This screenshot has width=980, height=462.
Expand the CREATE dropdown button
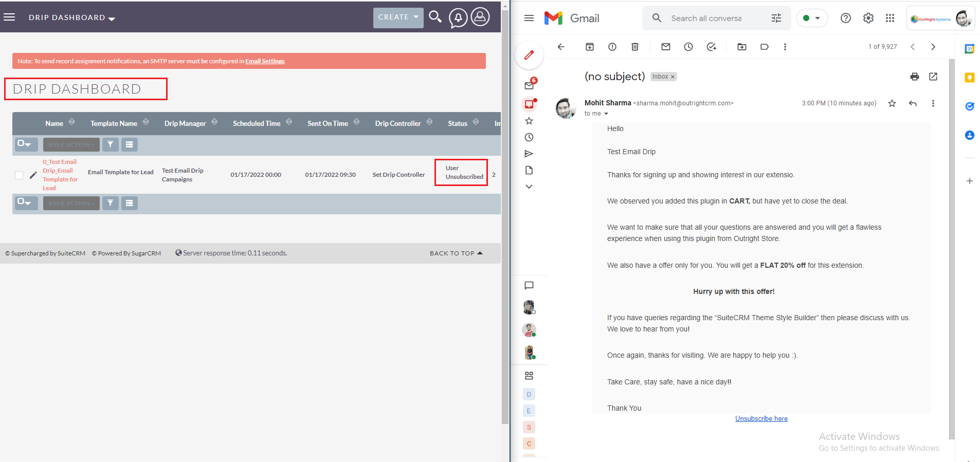(x=398, y=17)
